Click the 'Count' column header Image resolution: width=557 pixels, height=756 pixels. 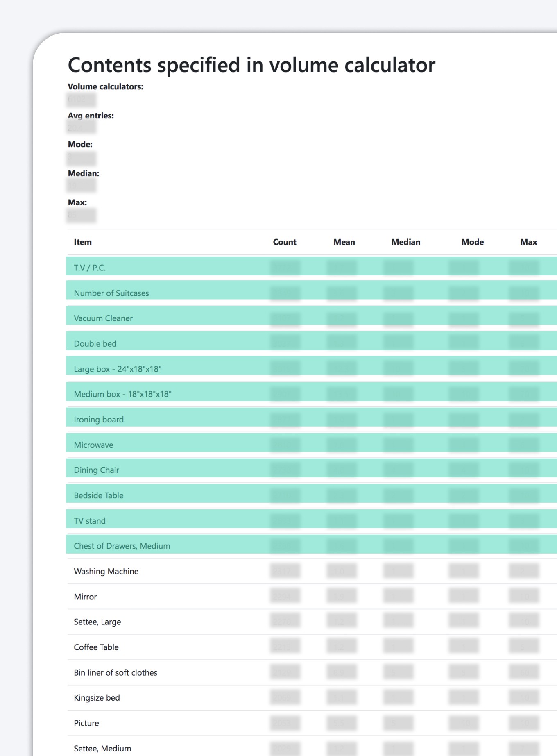tap(285, 242)
